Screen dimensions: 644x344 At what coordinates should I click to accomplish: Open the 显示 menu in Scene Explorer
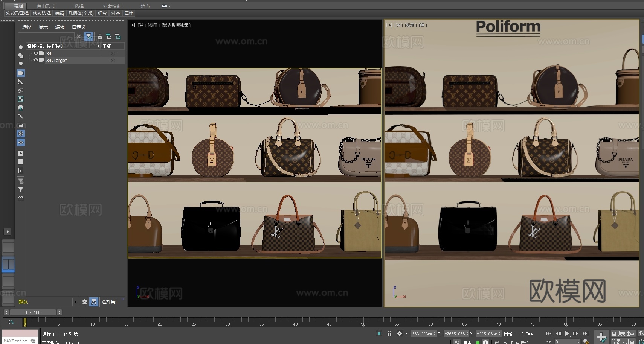[x=43, y=27]
